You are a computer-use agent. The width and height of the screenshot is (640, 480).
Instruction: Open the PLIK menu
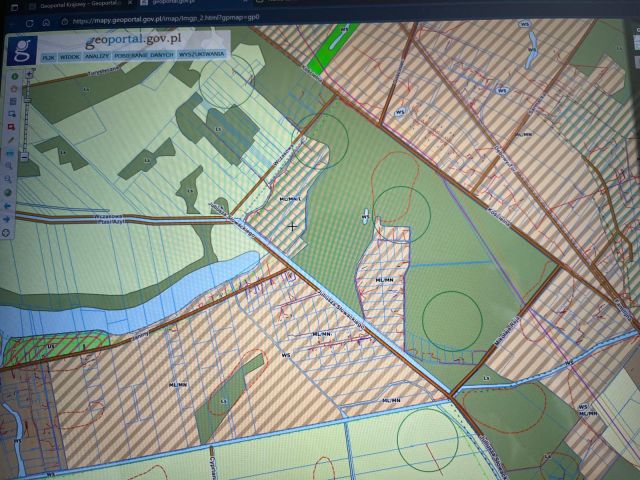pos(48,57)
